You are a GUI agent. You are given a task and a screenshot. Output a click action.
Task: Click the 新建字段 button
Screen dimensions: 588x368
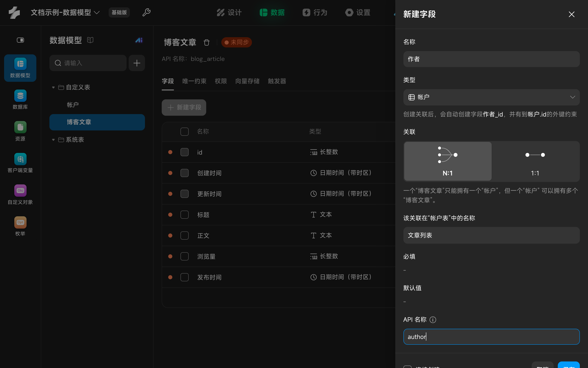184,107
